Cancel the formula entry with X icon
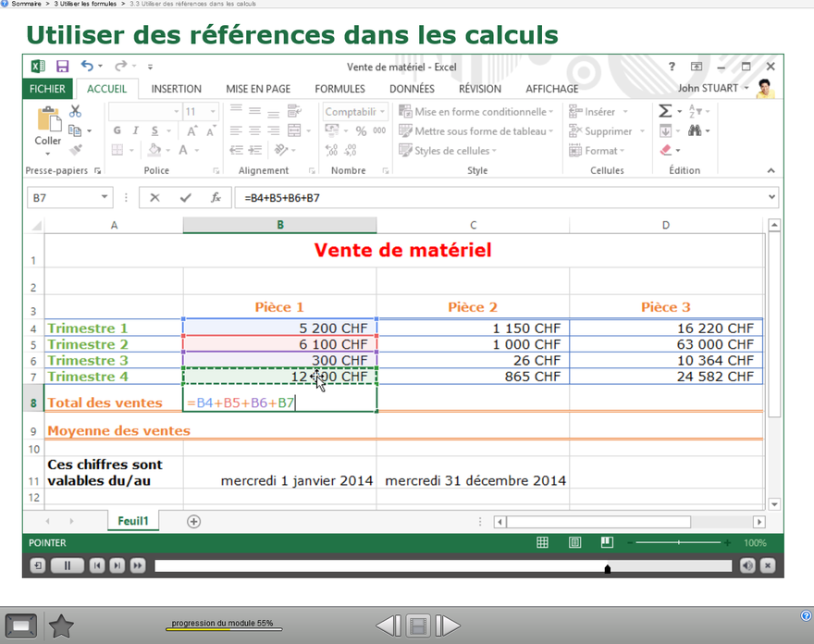This screenshot has height=644, width=814. pos(154,198)
